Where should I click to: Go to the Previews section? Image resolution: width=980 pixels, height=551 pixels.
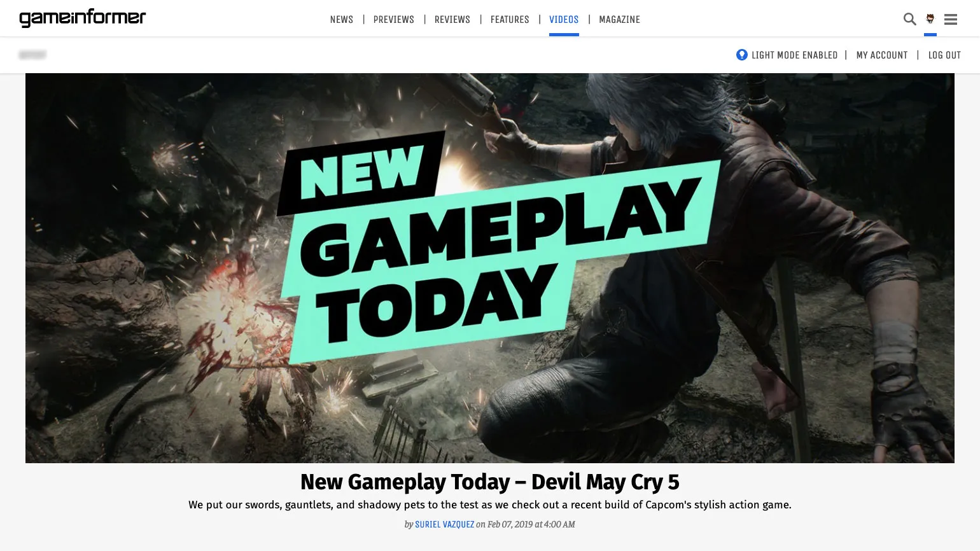(394, 20)
